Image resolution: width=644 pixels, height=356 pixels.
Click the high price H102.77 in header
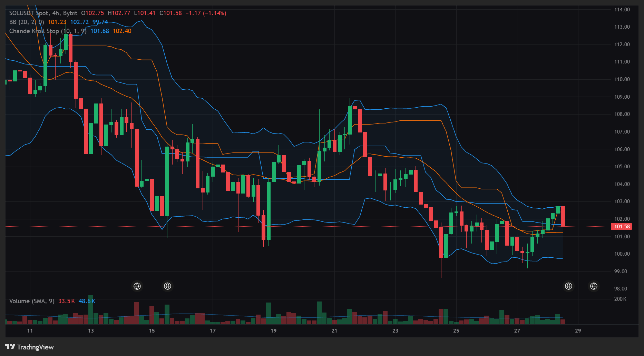(x=119, y=13)
